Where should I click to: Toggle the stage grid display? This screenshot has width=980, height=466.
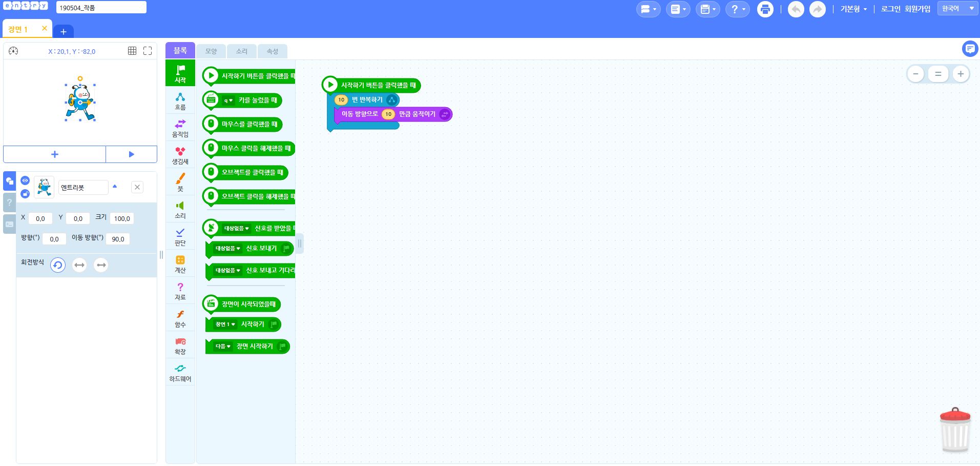[x=132, y=51]
